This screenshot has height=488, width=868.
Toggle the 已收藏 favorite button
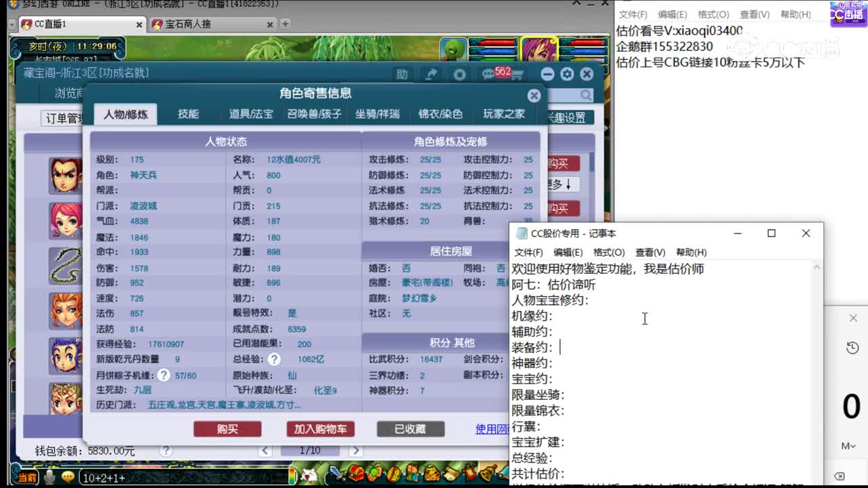(411, 429)
